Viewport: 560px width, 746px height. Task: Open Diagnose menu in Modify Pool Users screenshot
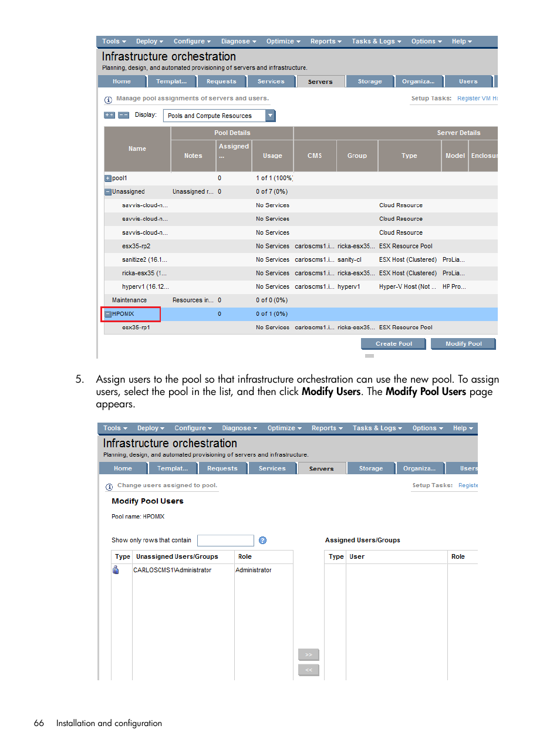(239, 428)
